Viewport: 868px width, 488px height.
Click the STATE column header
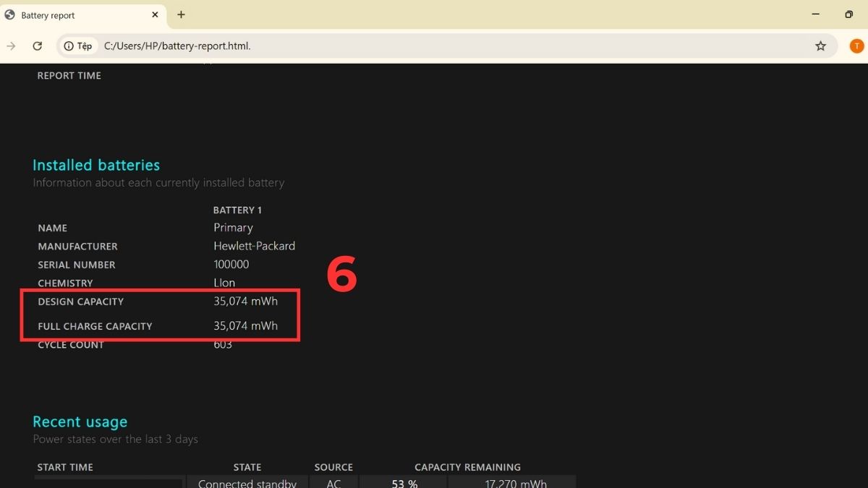pos(247,467)
